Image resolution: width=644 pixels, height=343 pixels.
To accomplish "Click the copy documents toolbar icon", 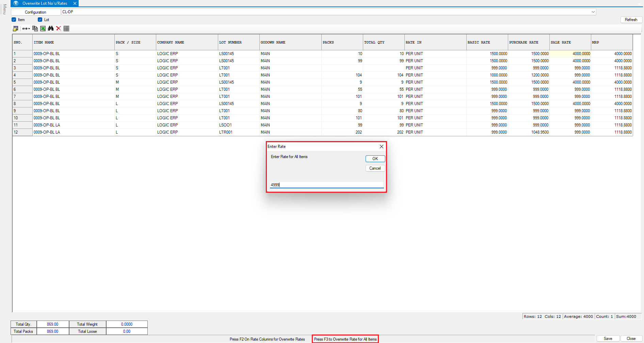I will pyautogui.click(x=35, y=29).
